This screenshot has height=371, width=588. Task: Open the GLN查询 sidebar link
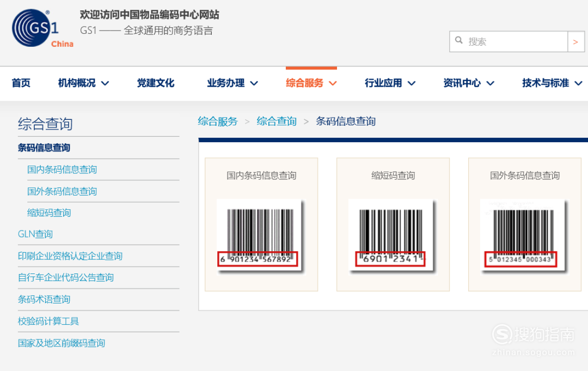[x=35, y=234]
